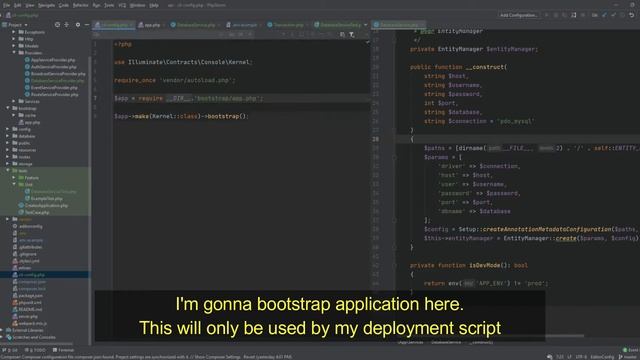Open the hidden tabs dropdown arrow
Image resolution: width=640 pixels, height=360 pixels.
click(x=365, y=25)
